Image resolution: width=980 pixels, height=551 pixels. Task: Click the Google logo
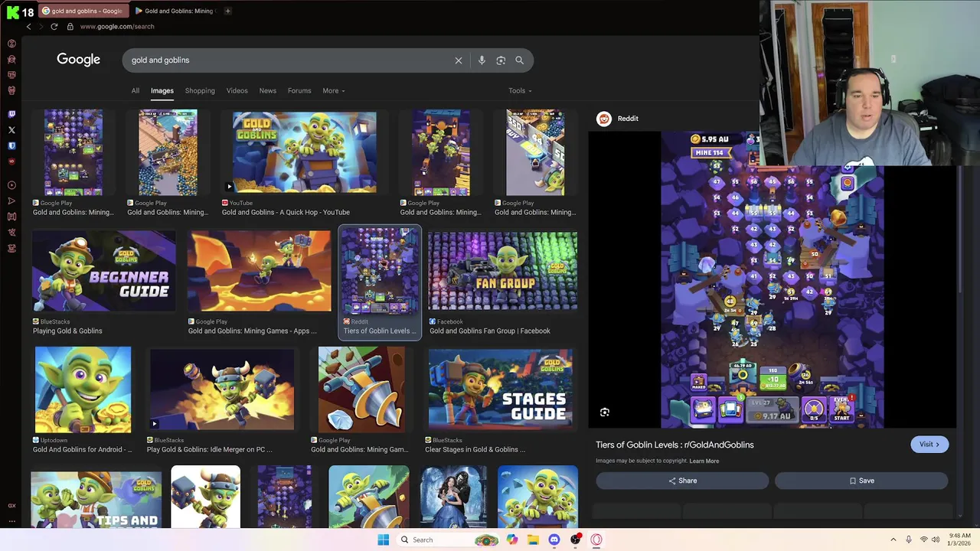click(78, 60)
